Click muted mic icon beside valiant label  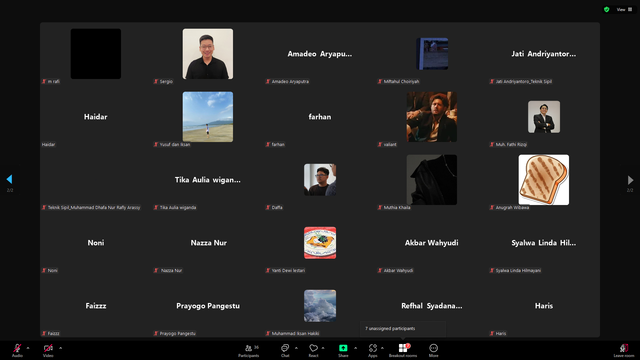pyautogui.click(x=380, y=144)
